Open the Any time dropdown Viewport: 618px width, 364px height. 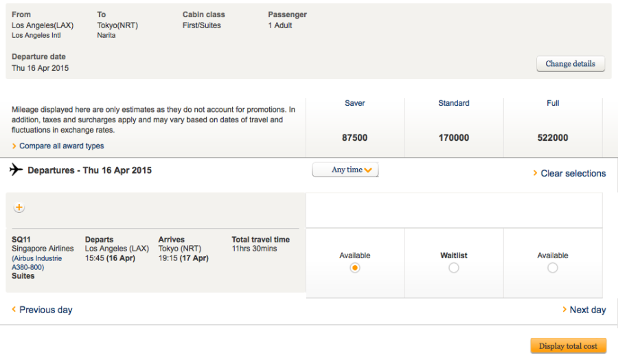click(x=345, y=170)
